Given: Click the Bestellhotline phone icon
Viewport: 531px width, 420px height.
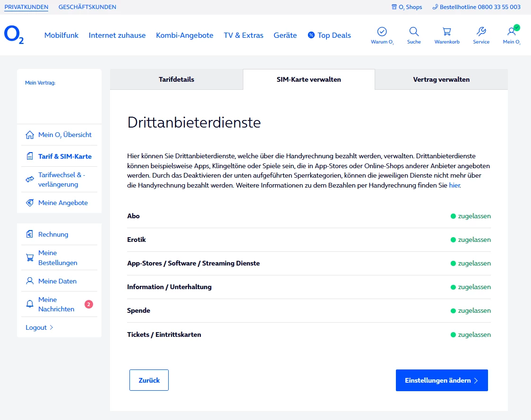Looking at the screenshot, I should pos(435,7).
